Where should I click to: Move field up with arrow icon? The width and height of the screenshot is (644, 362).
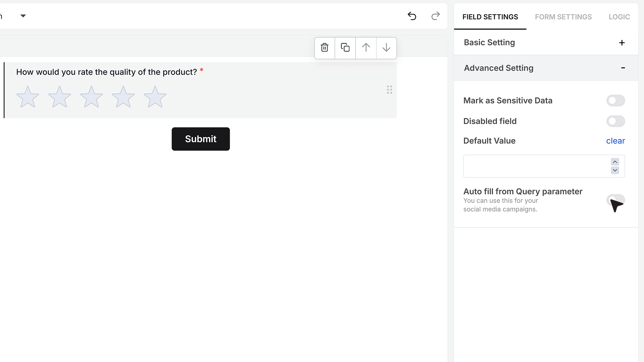coord(366,48)
